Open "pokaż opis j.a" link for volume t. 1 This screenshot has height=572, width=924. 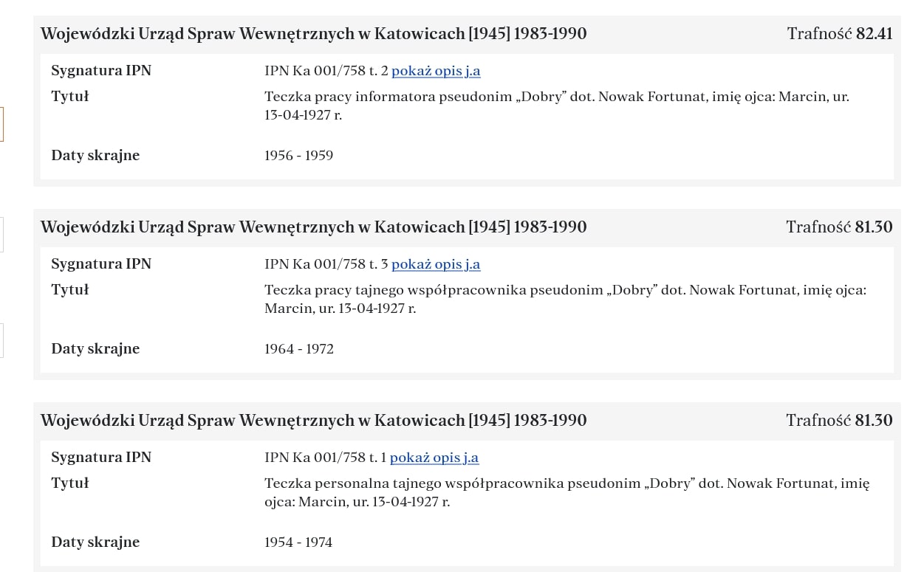pyautogui.click(x=434, y=458)
